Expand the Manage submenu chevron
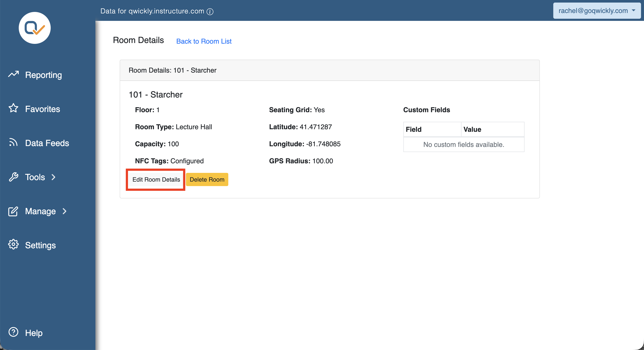Screen dimensions: 644x350 click(65, 211)
